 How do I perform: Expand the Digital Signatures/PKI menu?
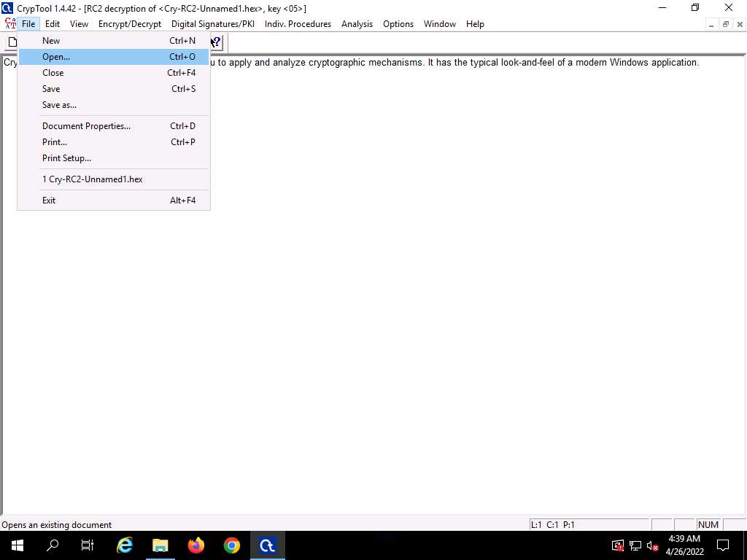(x=212, y=24)
